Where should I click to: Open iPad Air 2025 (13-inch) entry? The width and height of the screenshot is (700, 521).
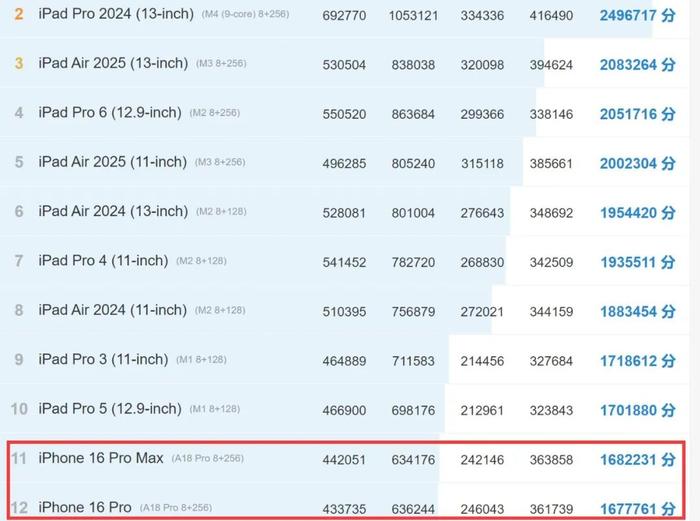(113, 63)
